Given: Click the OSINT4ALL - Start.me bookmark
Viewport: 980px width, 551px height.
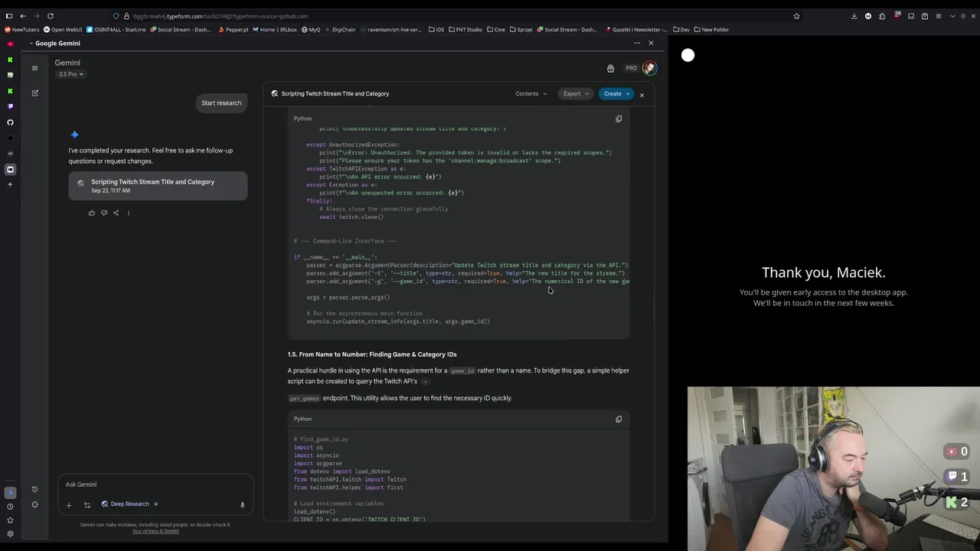Looking at the screenshot, I should point(116,30).
